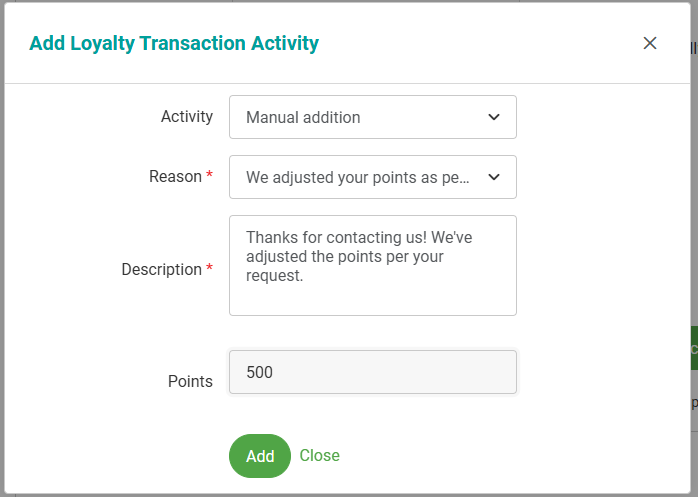Click the Reason field label
The height and width of the screenshot is (497, 698).
[x=175, y=176]
